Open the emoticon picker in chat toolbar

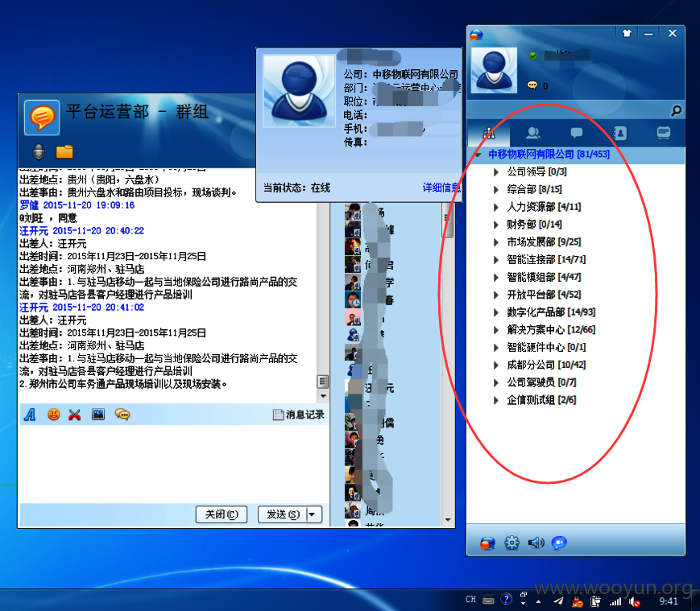tap(54, 415)
